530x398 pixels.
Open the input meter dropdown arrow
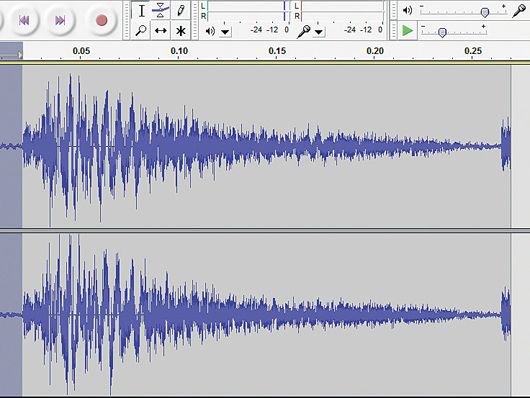[319, 32]
